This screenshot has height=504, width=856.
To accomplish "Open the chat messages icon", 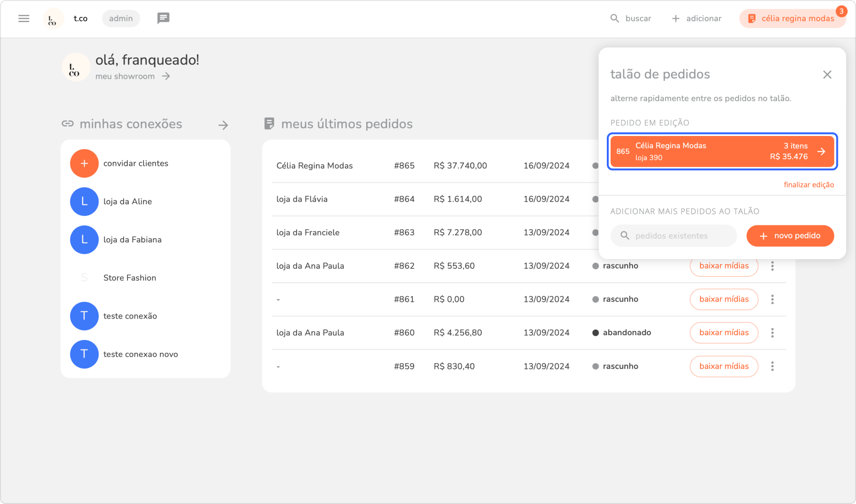I will 163,19.
